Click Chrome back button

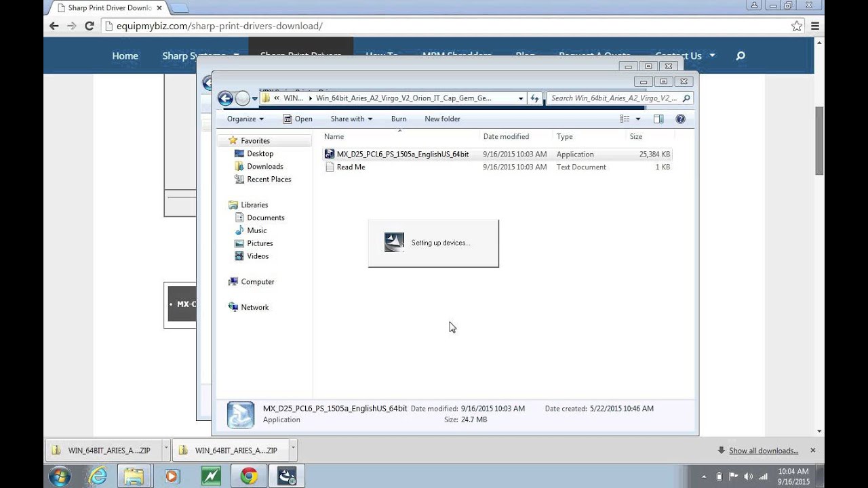54,26
